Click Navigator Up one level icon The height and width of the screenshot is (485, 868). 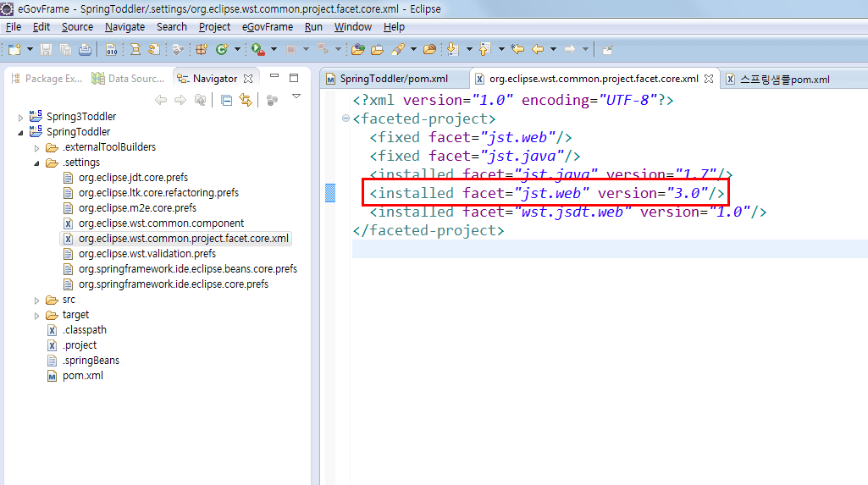click(x=200, y=100)
